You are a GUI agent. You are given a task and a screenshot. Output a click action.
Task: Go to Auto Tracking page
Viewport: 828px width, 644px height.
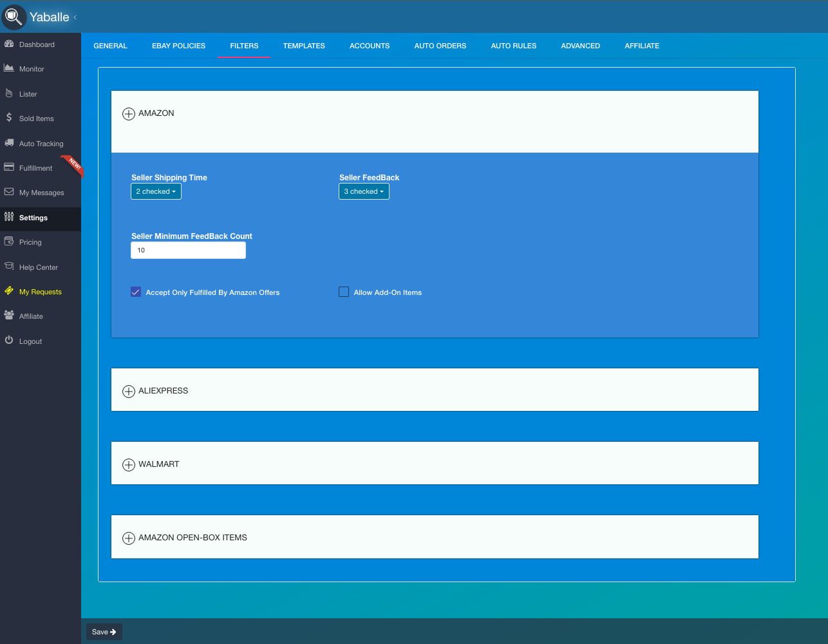41,143
